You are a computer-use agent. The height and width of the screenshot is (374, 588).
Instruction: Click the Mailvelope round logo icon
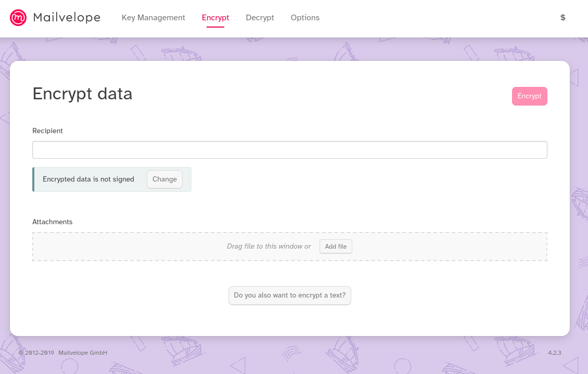tap(18, 18)
